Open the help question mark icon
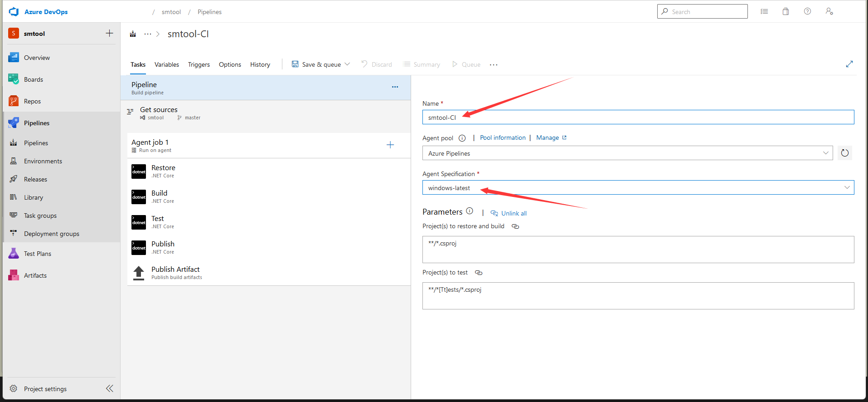The image size is (868, 402). pyautogui.click(x=807, y=12)
